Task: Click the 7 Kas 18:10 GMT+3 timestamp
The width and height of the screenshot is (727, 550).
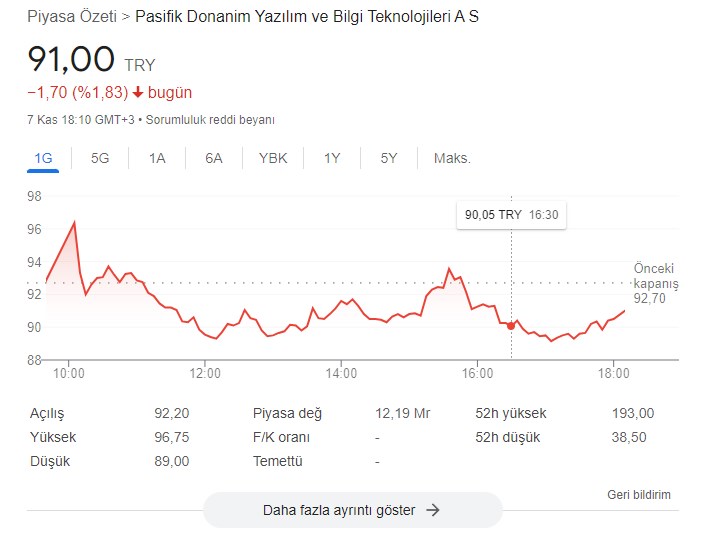Action: [81, 120]
